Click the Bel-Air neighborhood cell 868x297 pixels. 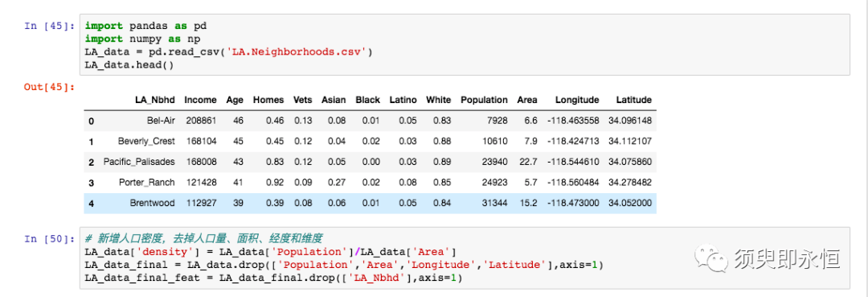coord(161,120)
